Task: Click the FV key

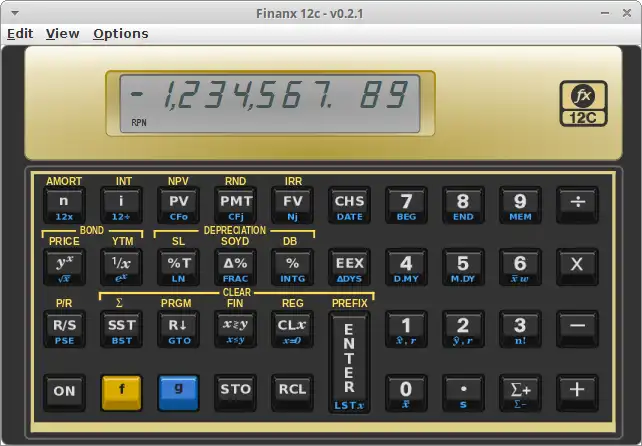Action: click(x=292, y=205)
